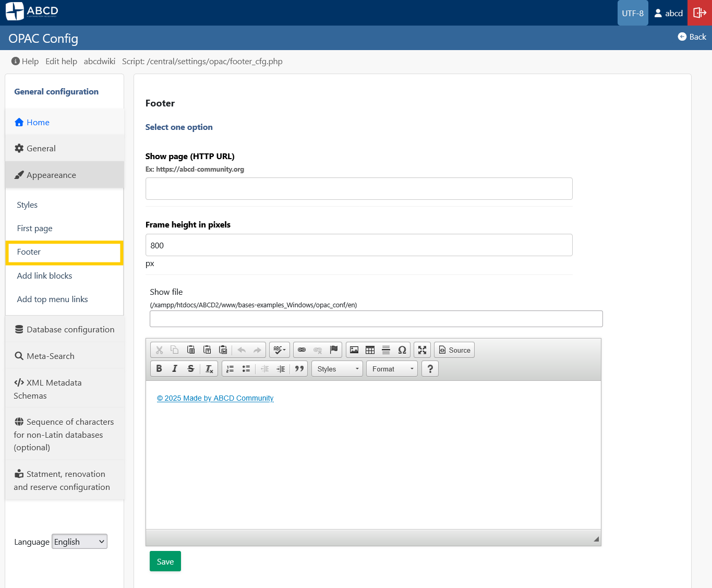
Task: Remove text formatting with Remove Format
Action: (x=209, y=368)
